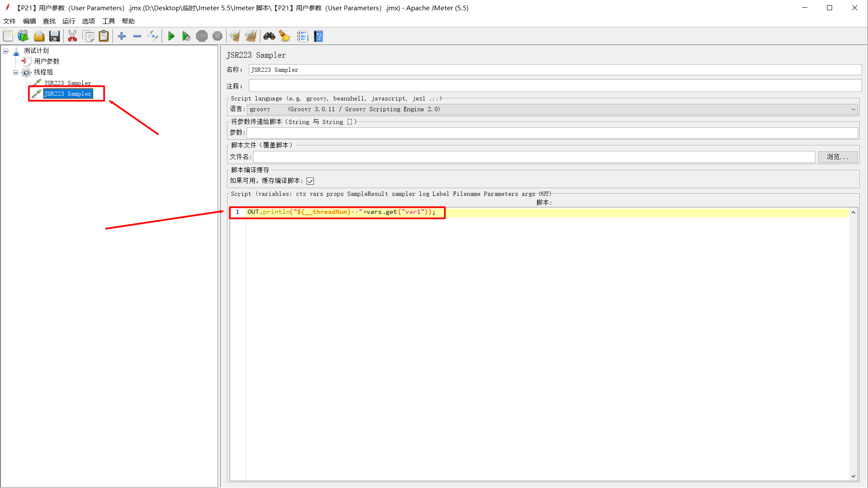Image resolution: width=868 pixels, height=488 pixels.
Task: Click the Toggle enable/disable icon
Action: pyautogui.click(x=153, y=36)
